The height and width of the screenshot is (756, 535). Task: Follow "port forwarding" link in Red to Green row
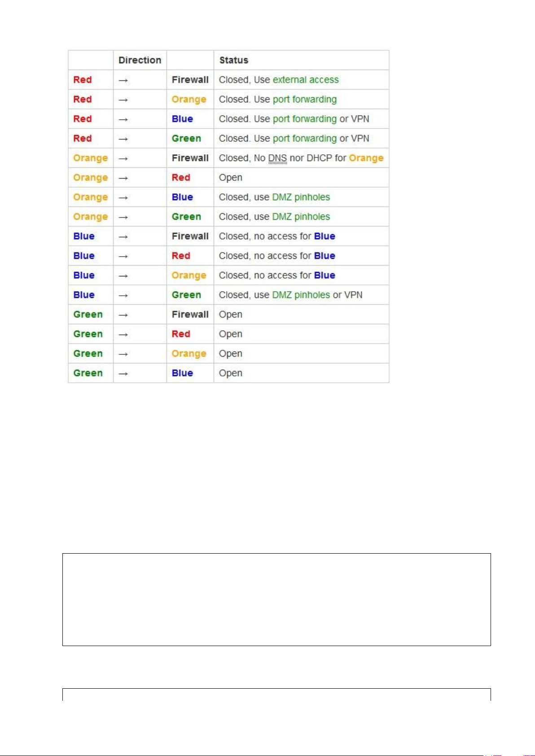pos(304,139)
